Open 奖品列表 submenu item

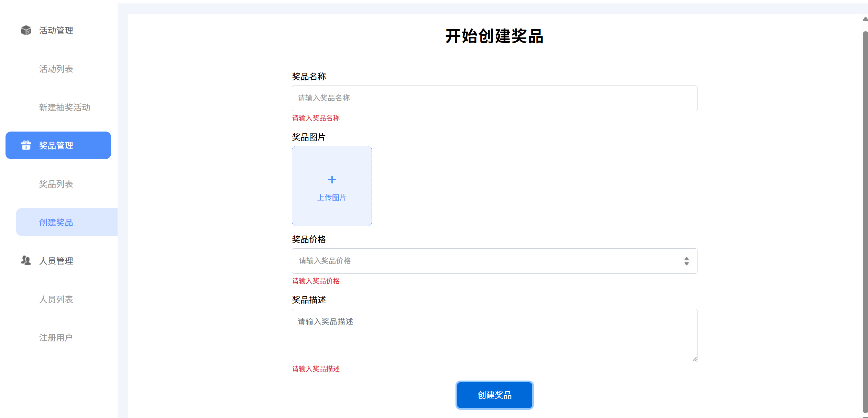tap(56, 184)
